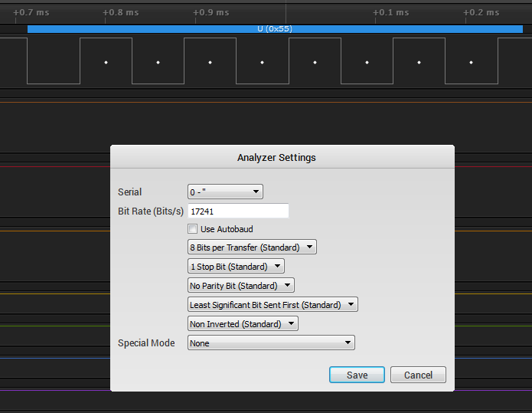Click the +0.8 ms timeline label
The image size is (532, 413).
[121, 12]
